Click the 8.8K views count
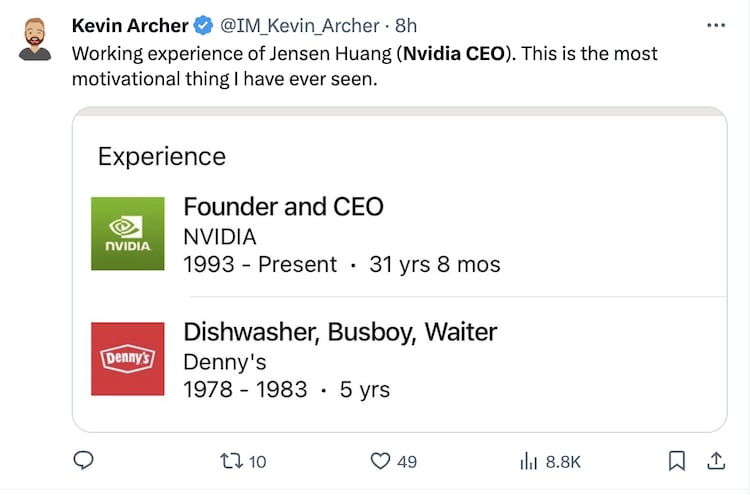Image resolution: width=750 pixels, height=495 pixels. tap(563, 461)
